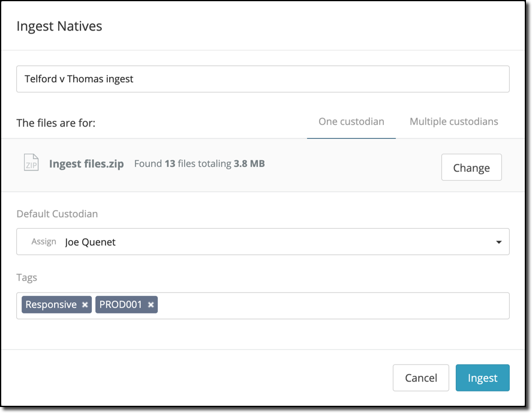Click the Tags field label
This screenshot has height=413, width=532.
27,277
